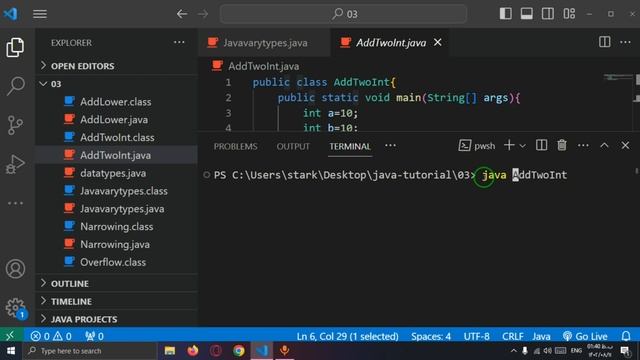The width and height of the screenshot is (640, 360).
Task: Switch to the OUTPUT panel tab
Action: (293, 146)
